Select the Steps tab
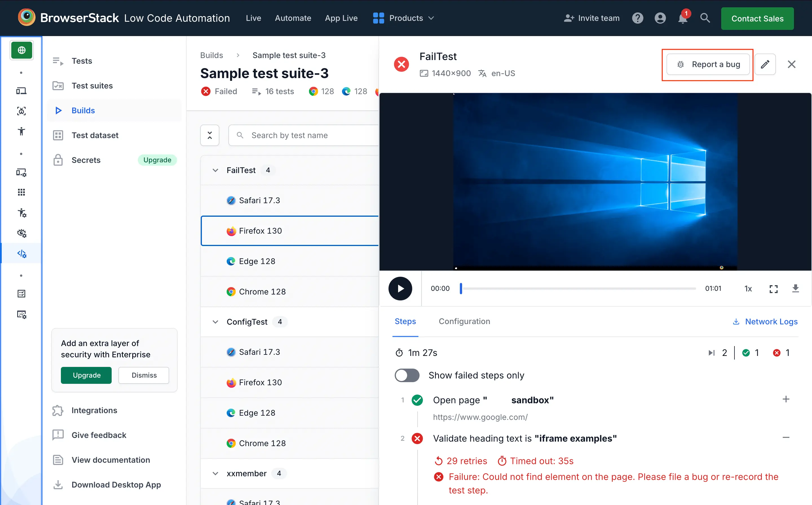Viewport: 812px width, 505px height. 406,321
